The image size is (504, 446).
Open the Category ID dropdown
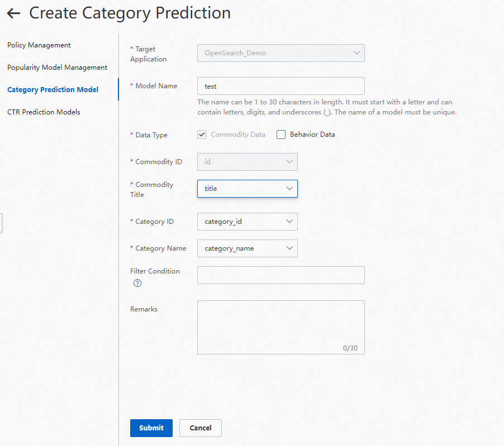tap(247, 222)
